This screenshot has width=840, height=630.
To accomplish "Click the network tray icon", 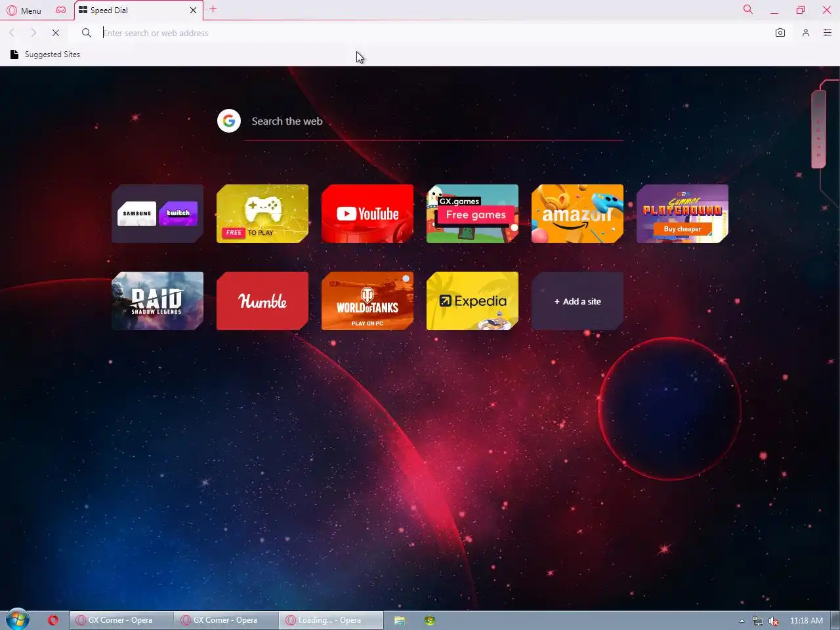I will [x=758, y=621].
